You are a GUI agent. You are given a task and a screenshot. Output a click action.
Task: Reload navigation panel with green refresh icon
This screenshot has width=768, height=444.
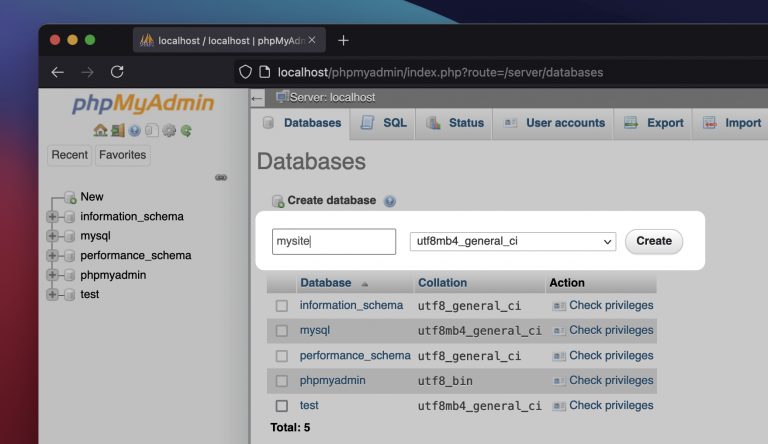pyautogui.click(x=186, y=130)
